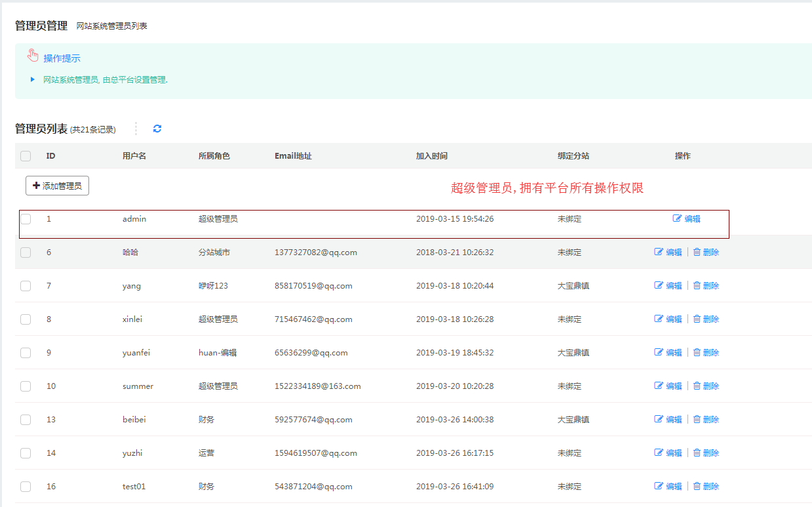Click the edit pencil icon for yang
Viewport: 812px width, 507px height.
[659, 286]
